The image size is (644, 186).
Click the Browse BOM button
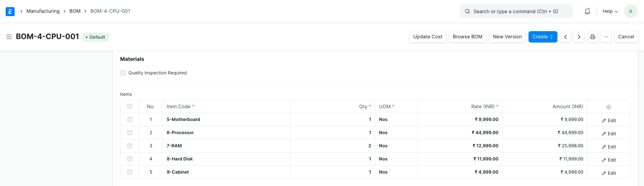(x=467, y=37)
